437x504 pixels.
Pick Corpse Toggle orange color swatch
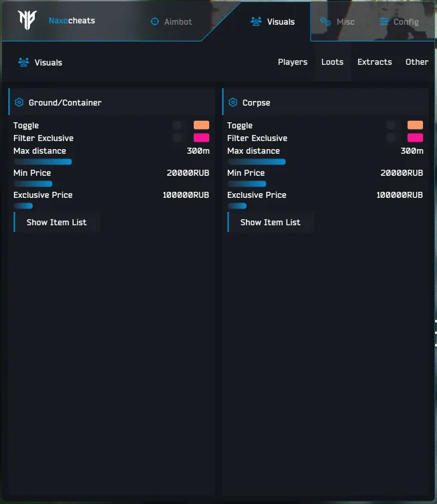pyautogui.click(x=415, y=125)
